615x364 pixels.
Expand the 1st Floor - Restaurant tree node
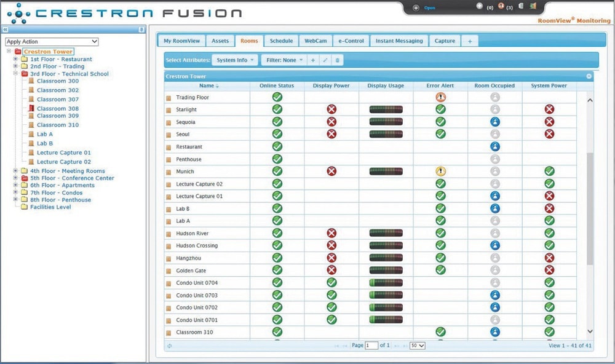click(15, 59)
